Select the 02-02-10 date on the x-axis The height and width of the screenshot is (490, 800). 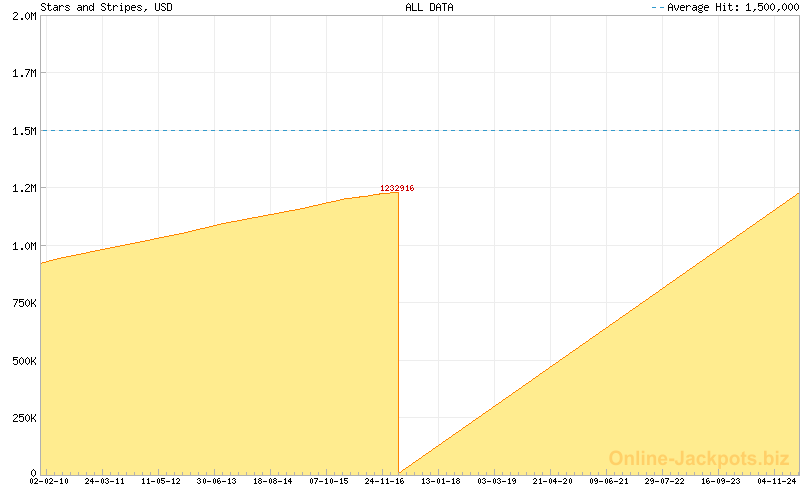point(50,481)
